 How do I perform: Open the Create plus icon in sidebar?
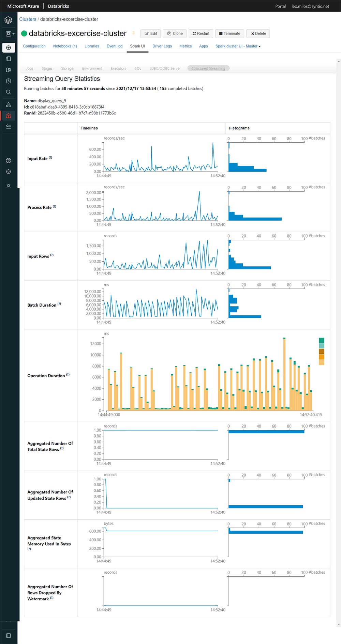click(x=9, y=47)
